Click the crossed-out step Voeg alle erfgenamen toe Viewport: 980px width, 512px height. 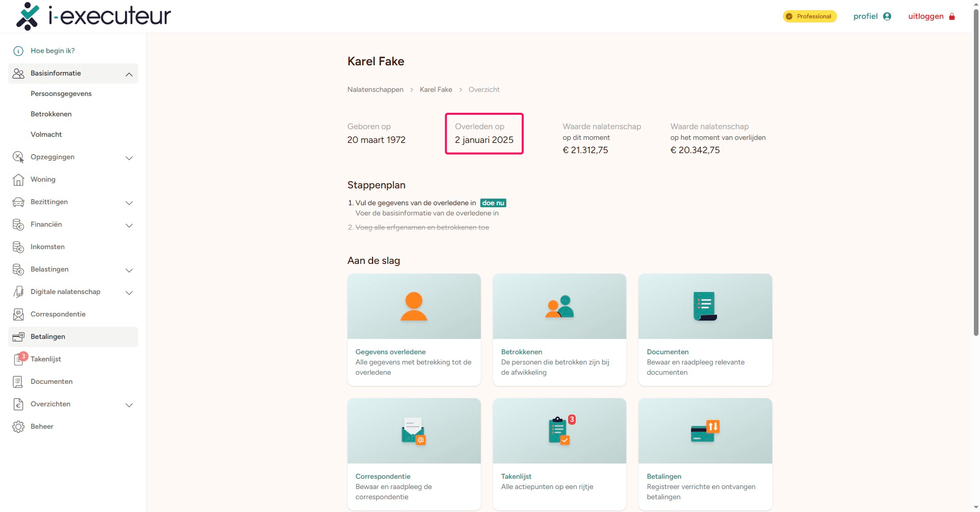(x=422, y=228)
